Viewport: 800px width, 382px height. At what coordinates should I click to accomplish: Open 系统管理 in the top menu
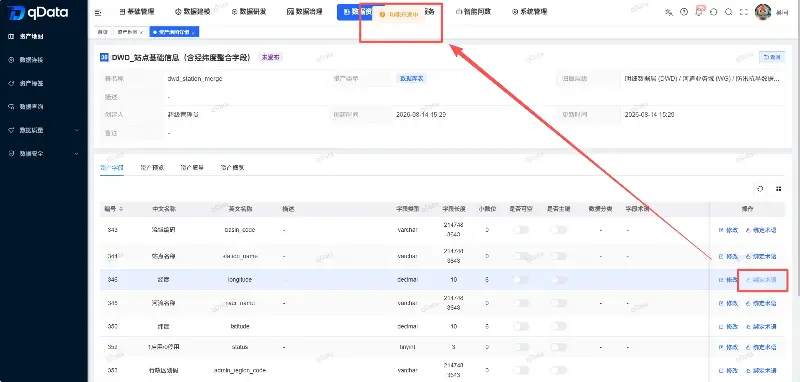[x=530, y=12]
